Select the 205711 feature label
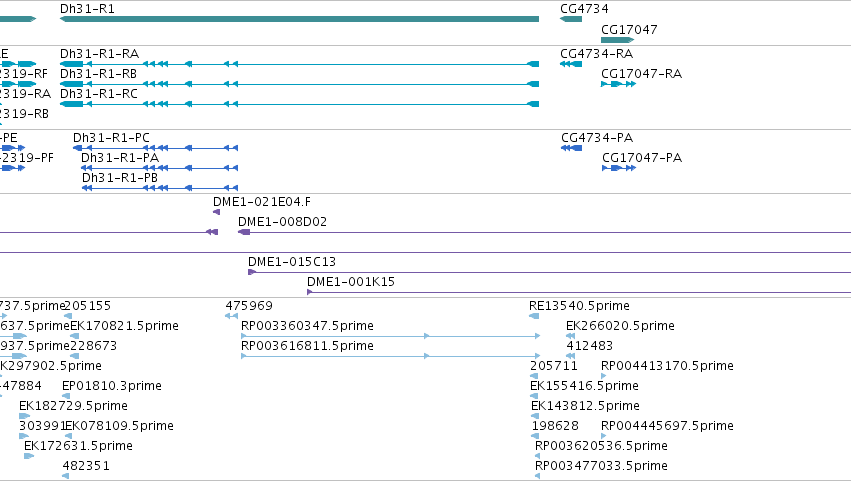Image resolution: width=851 pixels, height=481 pixels. [554, 366]
